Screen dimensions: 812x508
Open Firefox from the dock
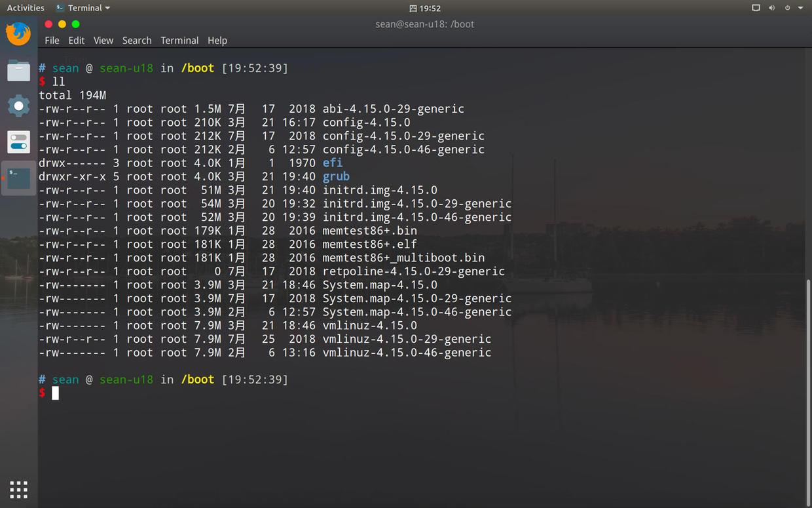(x=18, y=34)
